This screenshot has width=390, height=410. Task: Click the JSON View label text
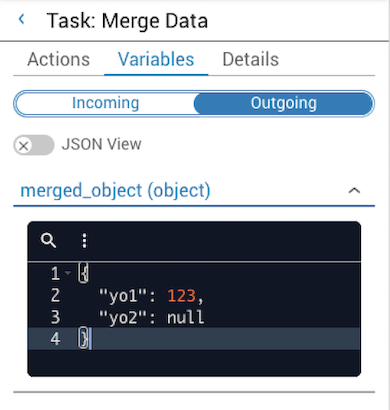click(x=102, y=144)
